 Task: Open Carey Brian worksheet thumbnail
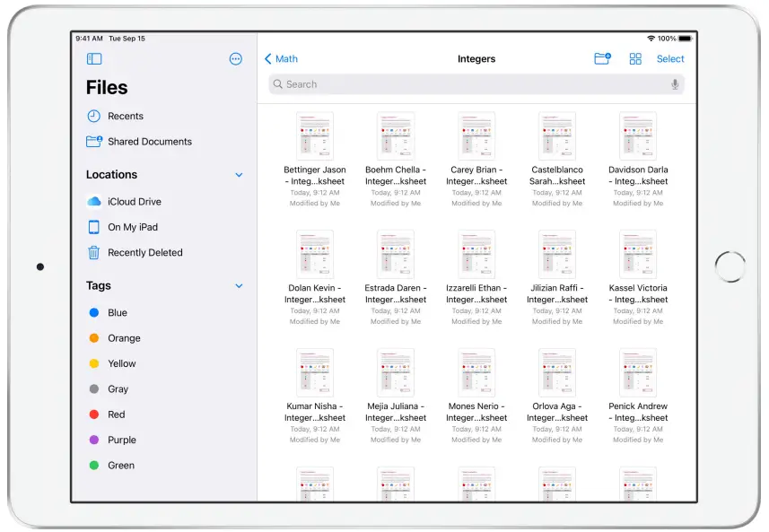tap(476, 136)
